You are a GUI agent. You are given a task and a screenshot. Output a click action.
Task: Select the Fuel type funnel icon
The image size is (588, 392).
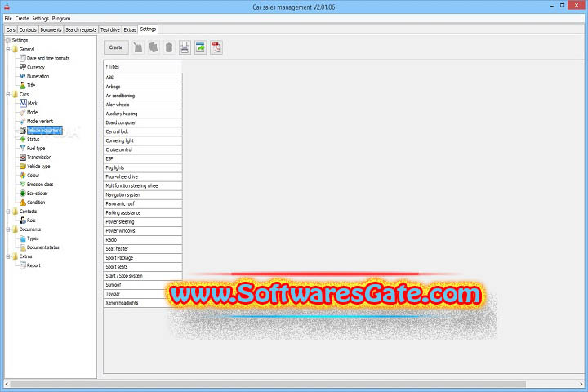click(x=23, y=148)
